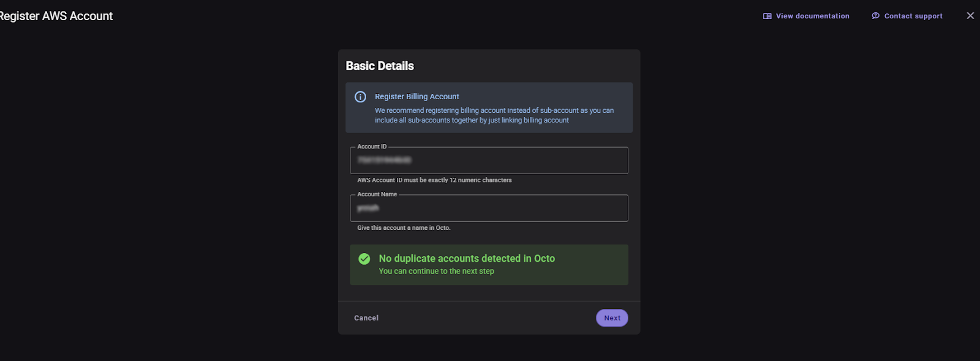Click the No duplicate accounts detected message
Viewport: 980px width, 361px height.
(467, 259)
